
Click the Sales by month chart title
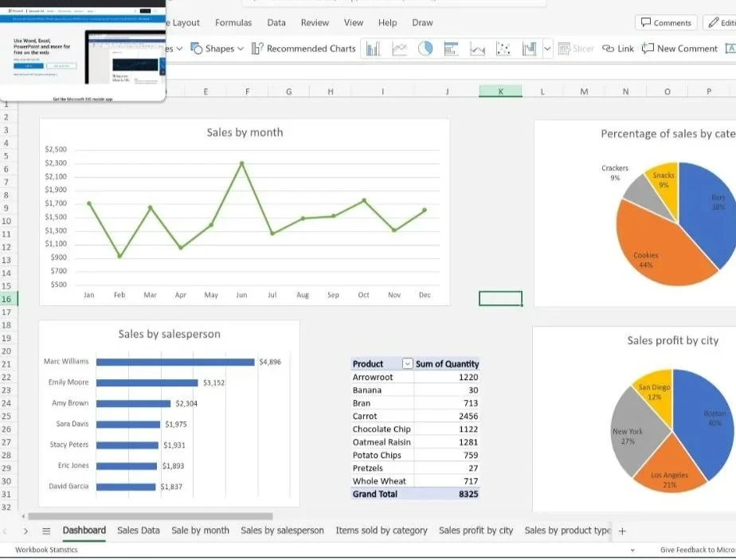coord(245,132)
